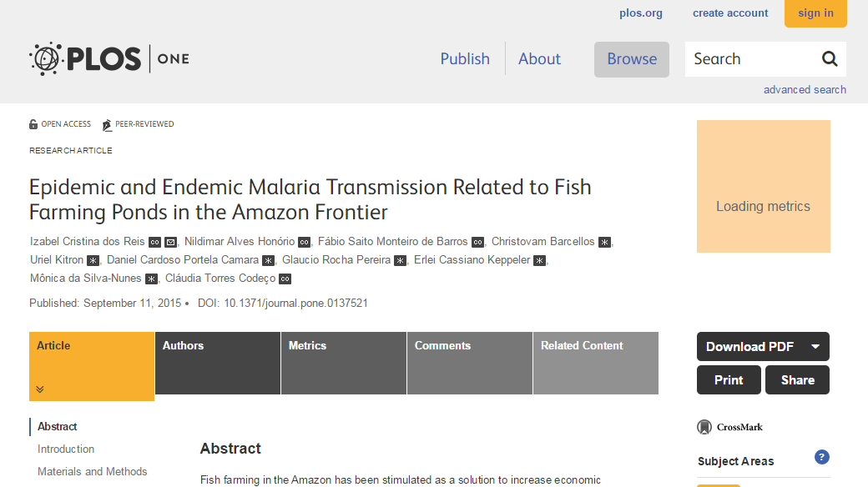The height and width of the screenshot is (487, 868).
Task: Click the peer-reviewed pen icon
Action: pyautogui.click(x=107, y=125)
